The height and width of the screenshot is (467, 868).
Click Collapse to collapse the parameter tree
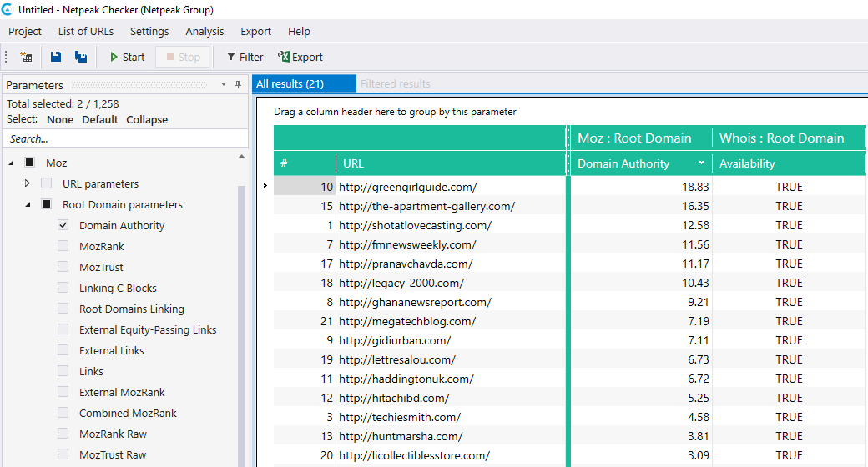pyautogui.click(x=147, y=119)
